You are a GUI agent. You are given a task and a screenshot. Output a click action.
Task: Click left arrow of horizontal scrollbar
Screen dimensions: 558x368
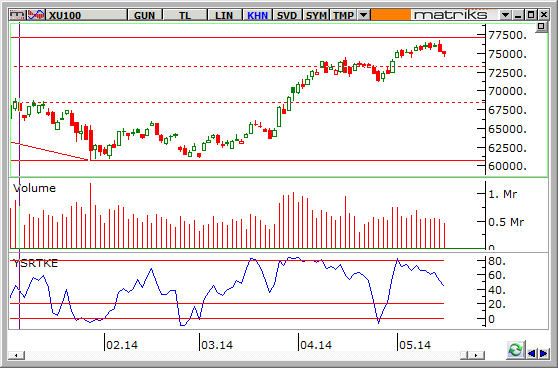(16, 355)
